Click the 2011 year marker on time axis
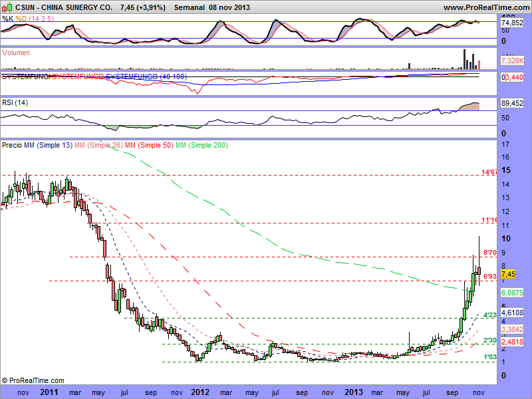Image resolution: width=532 pixels, height=399 pixels. click(x=49, y=392)
